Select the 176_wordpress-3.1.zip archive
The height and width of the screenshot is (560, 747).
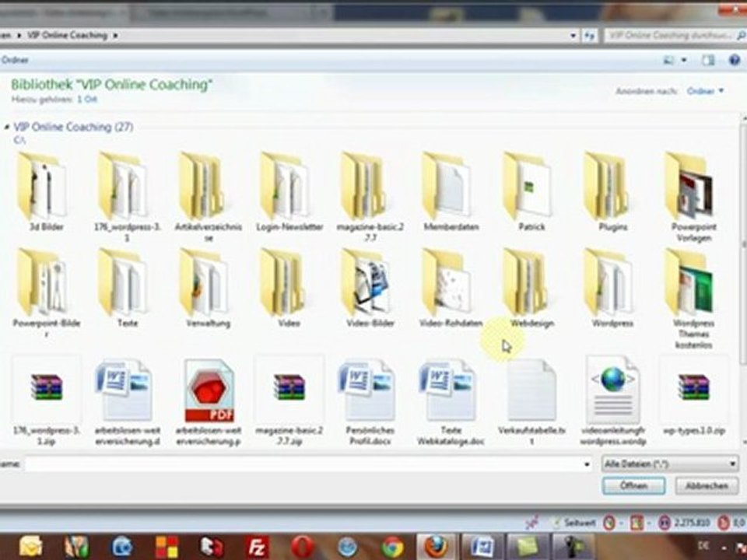point(46,401)
